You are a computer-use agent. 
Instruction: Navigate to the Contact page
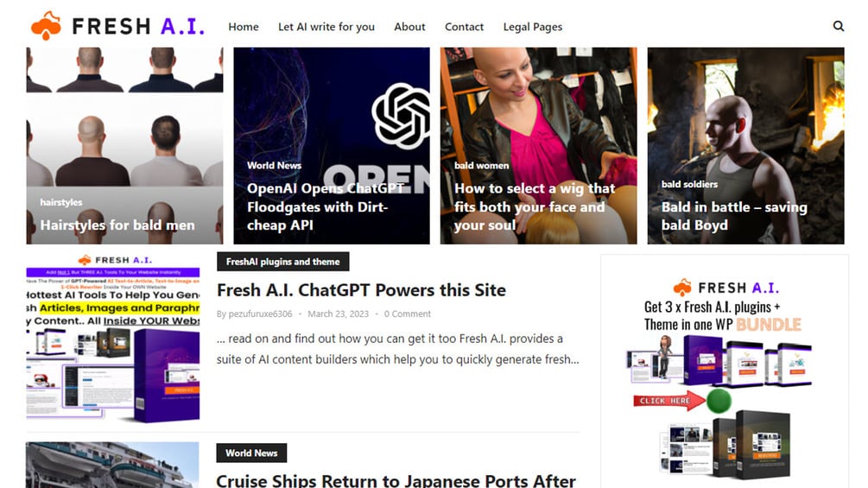(x=464, y=27)
